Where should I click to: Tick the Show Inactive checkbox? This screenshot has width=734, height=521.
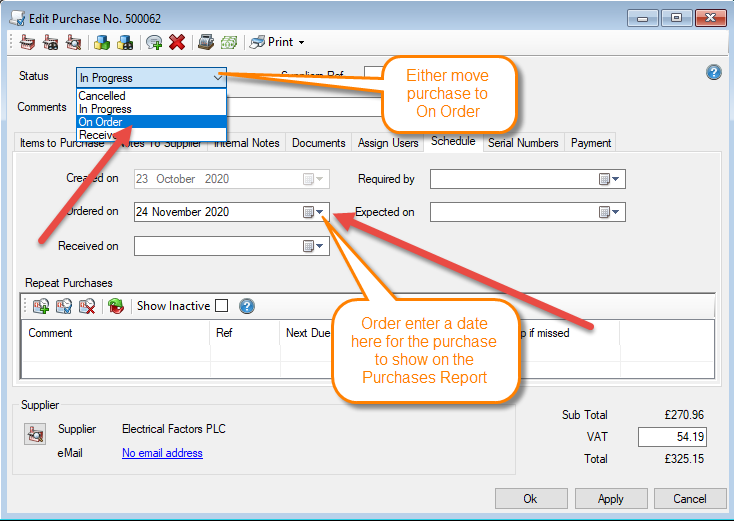221,306
